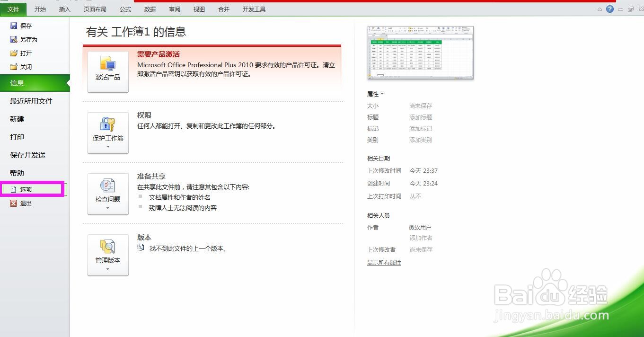Switch to the Insert (插入) tab
This screenshot has width=644, height=337.
[x=65, y=9]
